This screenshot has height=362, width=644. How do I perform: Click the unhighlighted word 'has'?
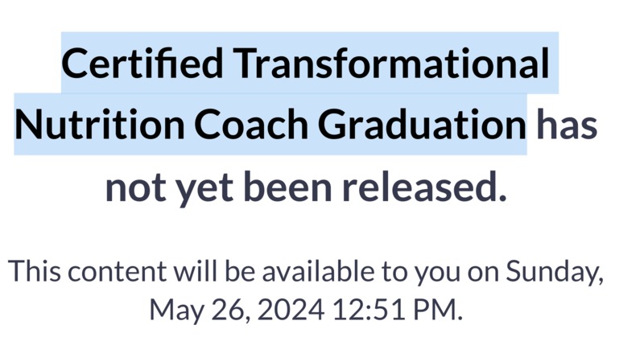tap(567, 125)
